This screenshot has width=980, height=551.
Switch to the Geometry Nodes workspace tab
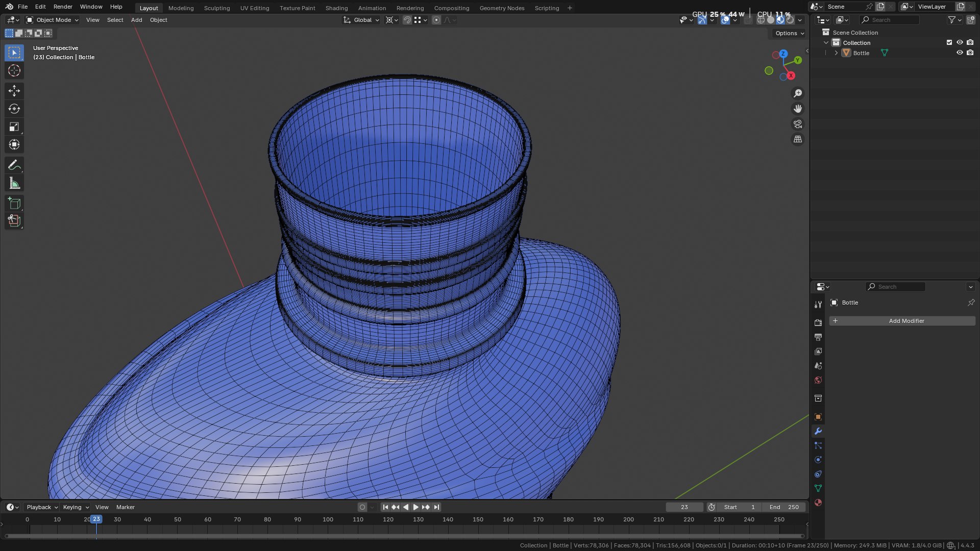(x=502, y=8)
